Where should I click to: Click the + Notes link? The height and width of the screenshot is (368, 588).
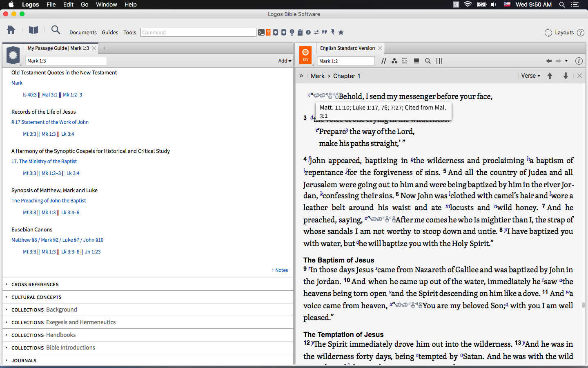click(280, 270)
